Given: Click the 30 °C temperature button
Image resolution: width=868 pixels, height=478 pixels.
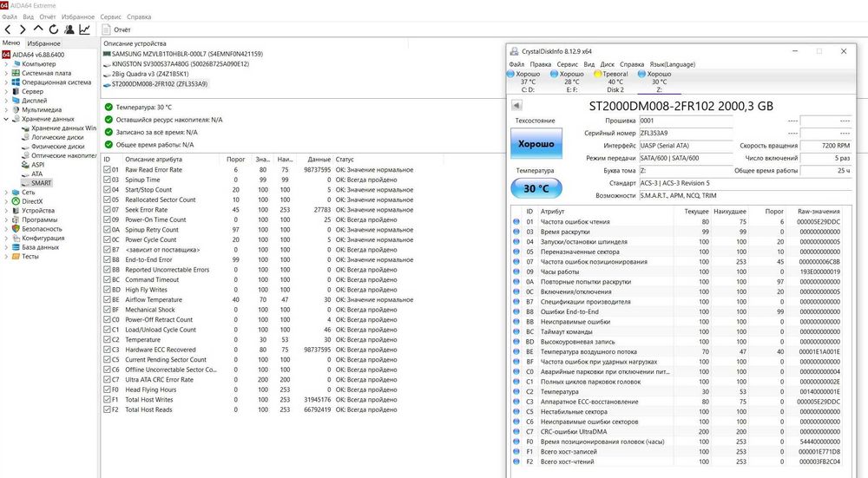Looking at the screenshot, I should coord(536,188).
